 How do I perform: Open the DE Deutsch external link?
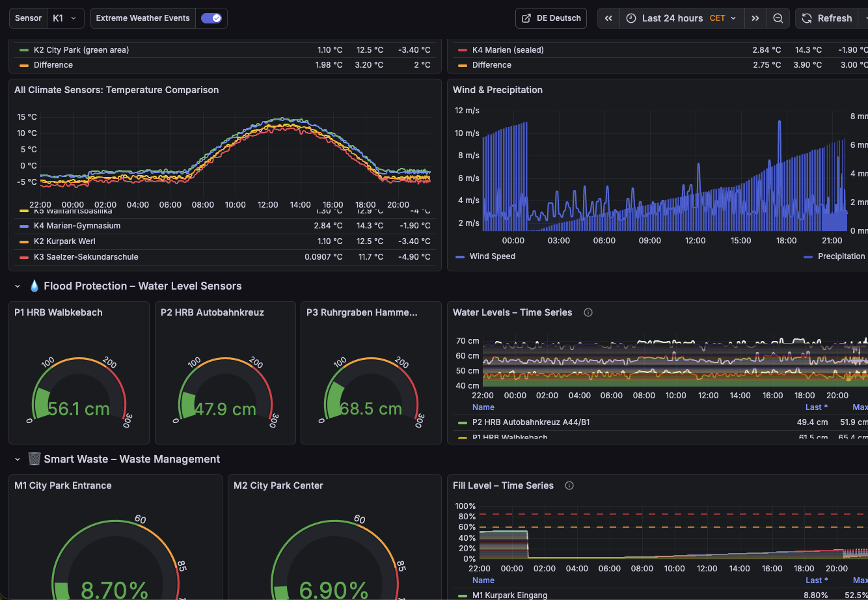point(551,18)
